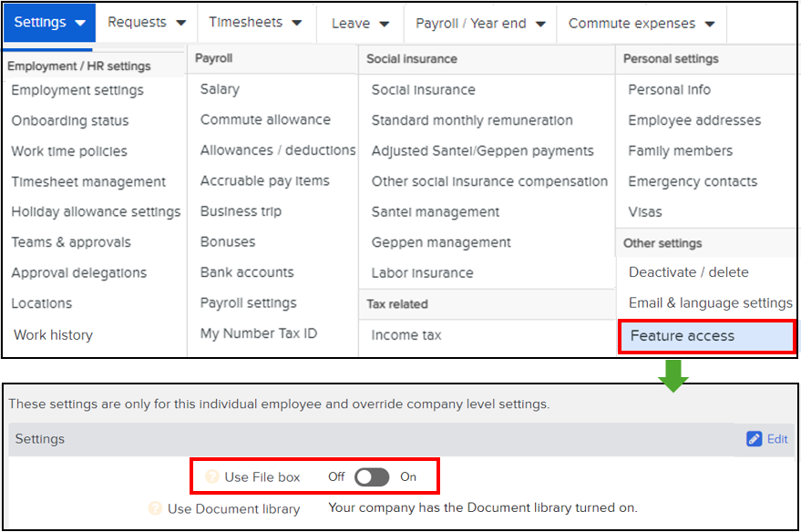
Task: Click the help icon beside Use File box
Action: pos(212,477)
